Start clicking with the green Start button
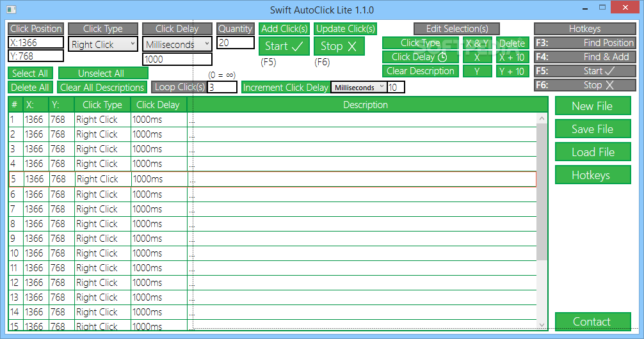This screenshot has width=644, height=339. 284,46
